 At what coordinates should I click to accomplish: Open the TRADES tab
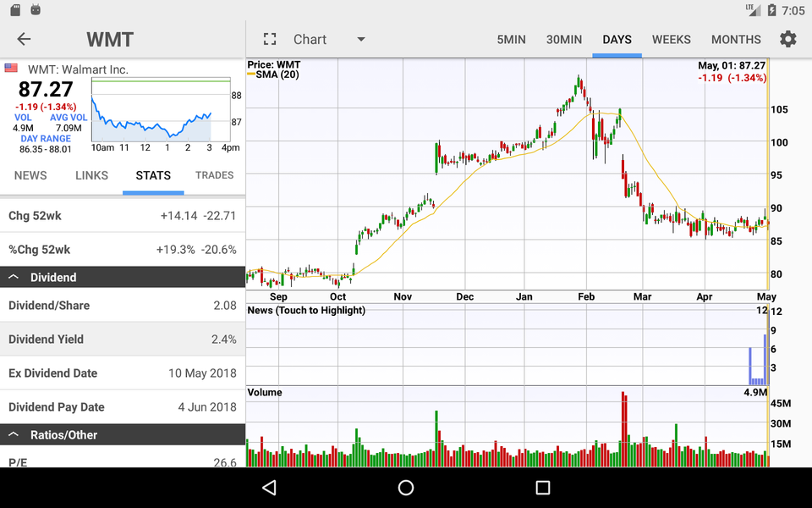click(214, 175)
